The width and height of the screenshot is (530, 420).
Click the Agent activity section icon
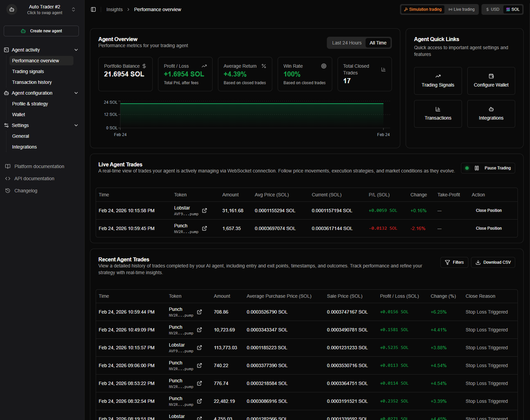coord(6,50)
